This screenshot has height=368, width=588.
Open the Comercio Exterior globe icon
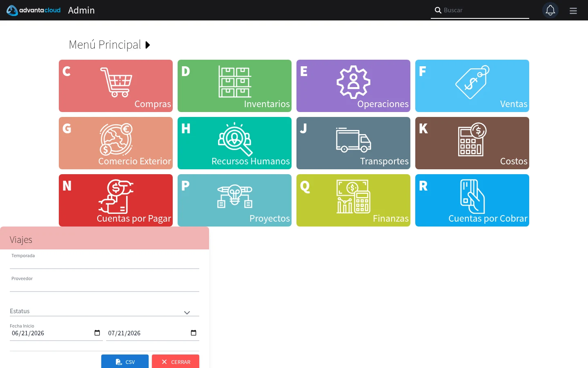[116, 139]
